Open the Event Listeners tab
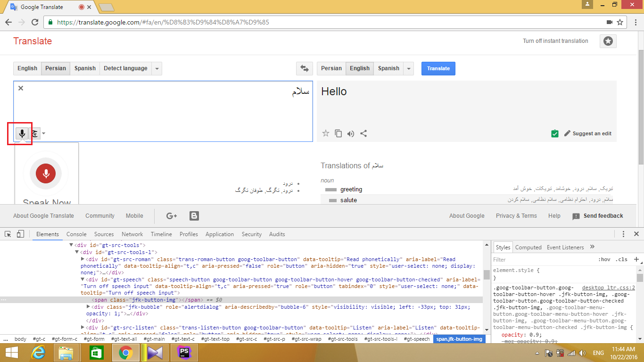The width and height of the screenshot is (644, 362). tap(565, 247)
